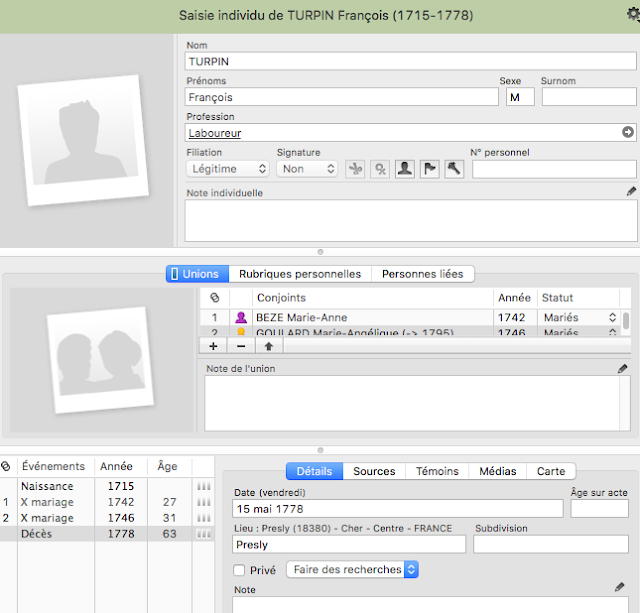Click the Conjoints list vertical scrollbar
Viewport: 640px width, 613px height.
[626, 322]
